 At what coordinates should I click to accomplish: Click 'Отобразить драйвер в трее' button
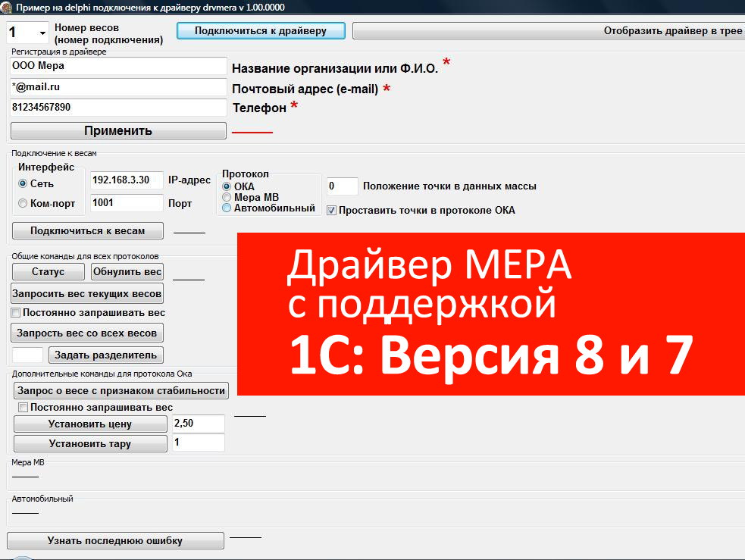coord(548,31)
